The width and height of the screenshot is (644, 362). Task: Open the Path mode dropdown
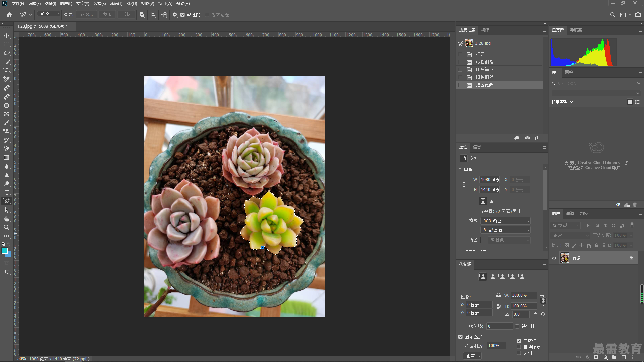click(x=49, y=14)
